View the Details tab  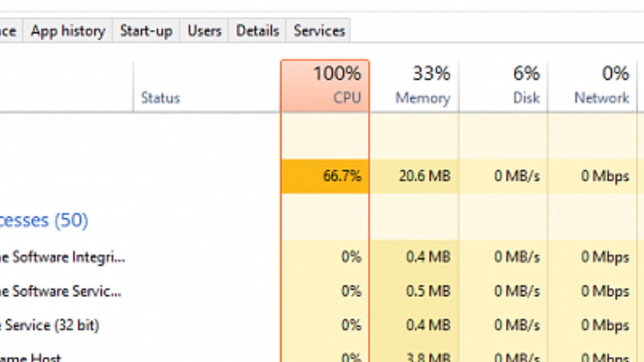[x=257, y=31]
